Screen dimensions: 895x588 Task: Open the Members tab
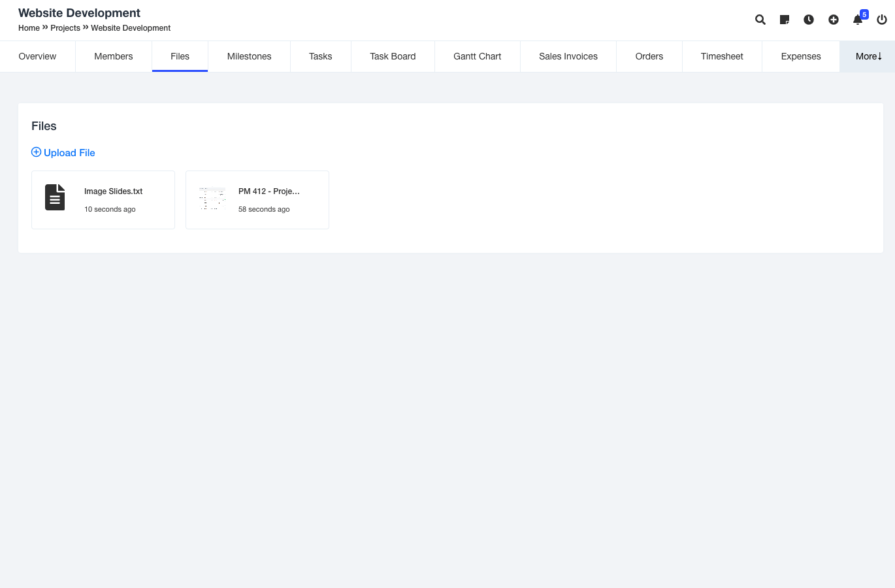point(113,56)
